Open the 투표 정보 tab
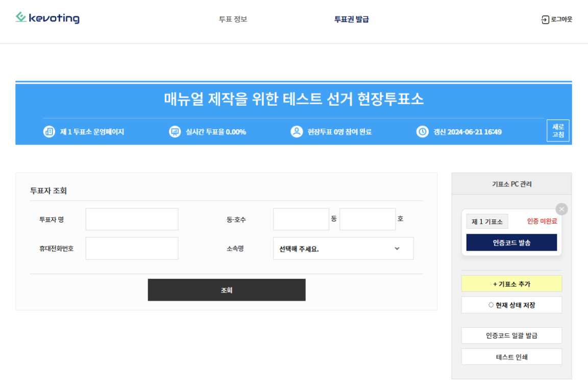 point(233,19)
